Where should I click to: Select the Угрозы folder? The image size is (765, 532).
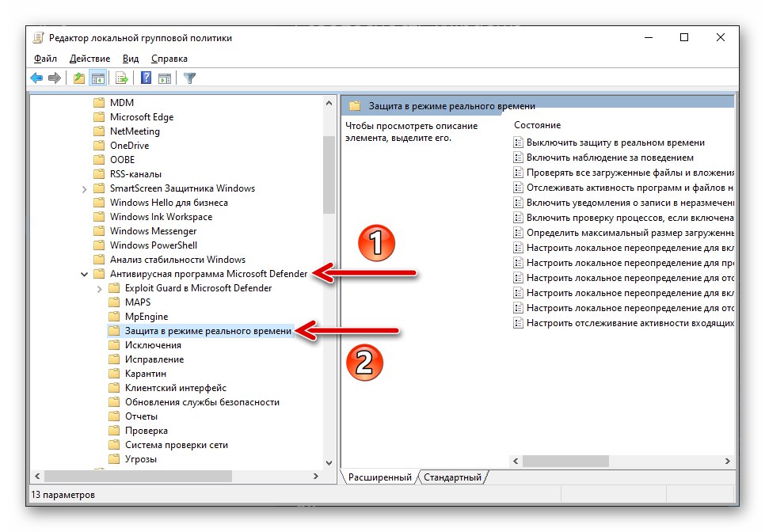click(x=133, y=459)
